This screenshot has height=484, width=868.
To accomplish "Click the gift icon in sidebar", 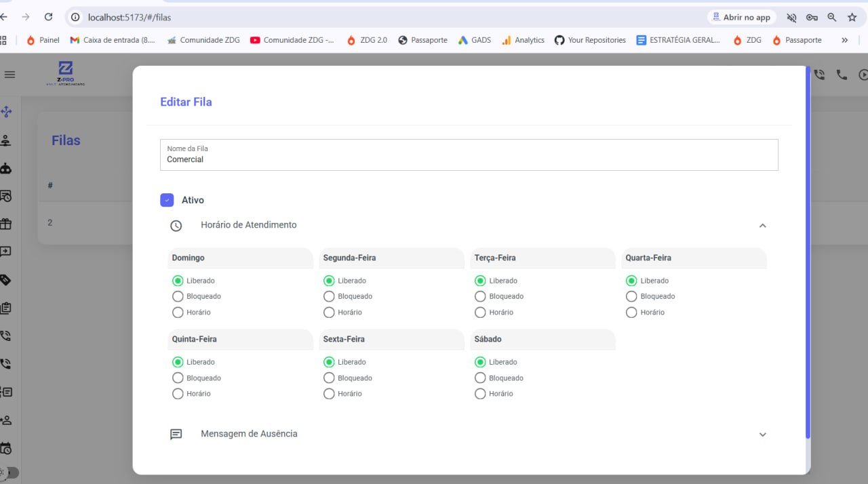I will pos(6,224).
